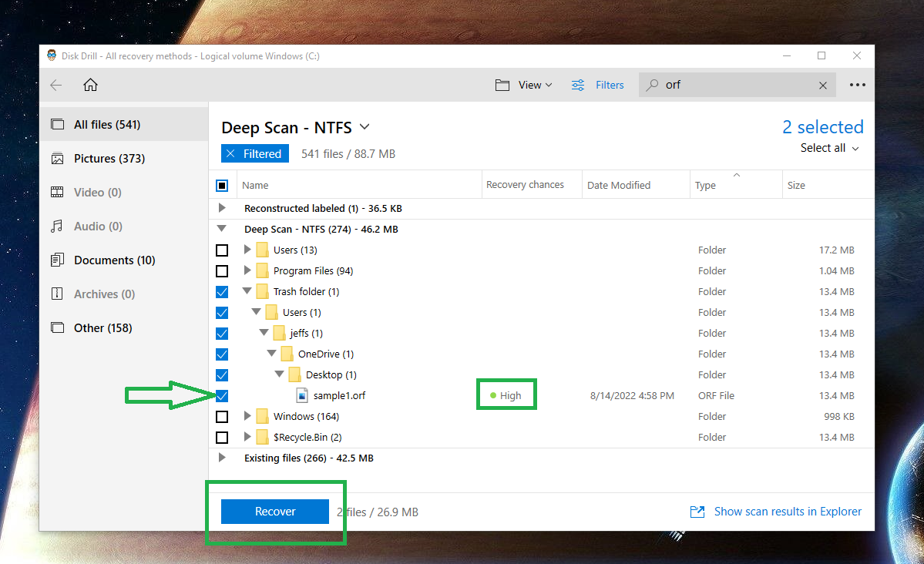Uncheck the Trash folder (1) checkbox
This screenshot has width=924, height=564.
click(222, 292)
